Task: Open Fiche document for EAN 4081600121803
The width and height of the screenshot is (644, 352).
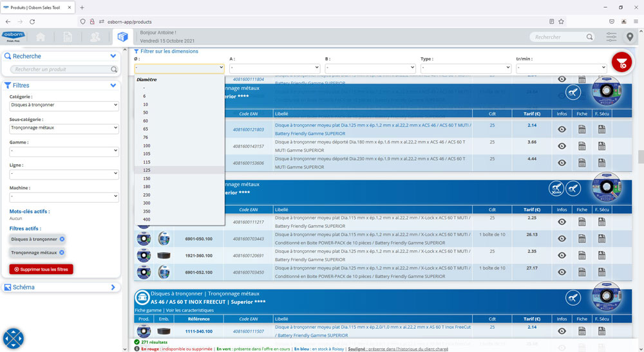Action: 582,129
